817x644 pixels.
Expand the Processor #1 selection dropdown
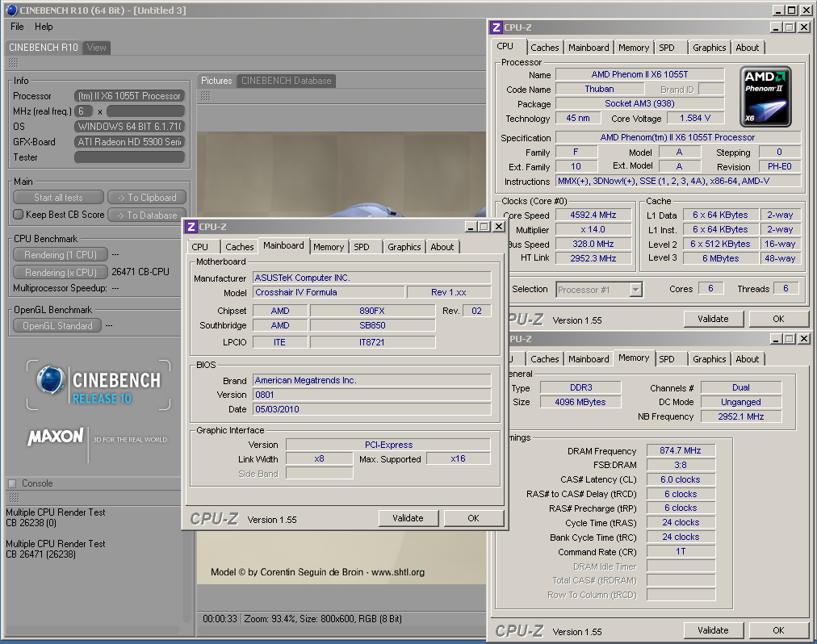635,290
